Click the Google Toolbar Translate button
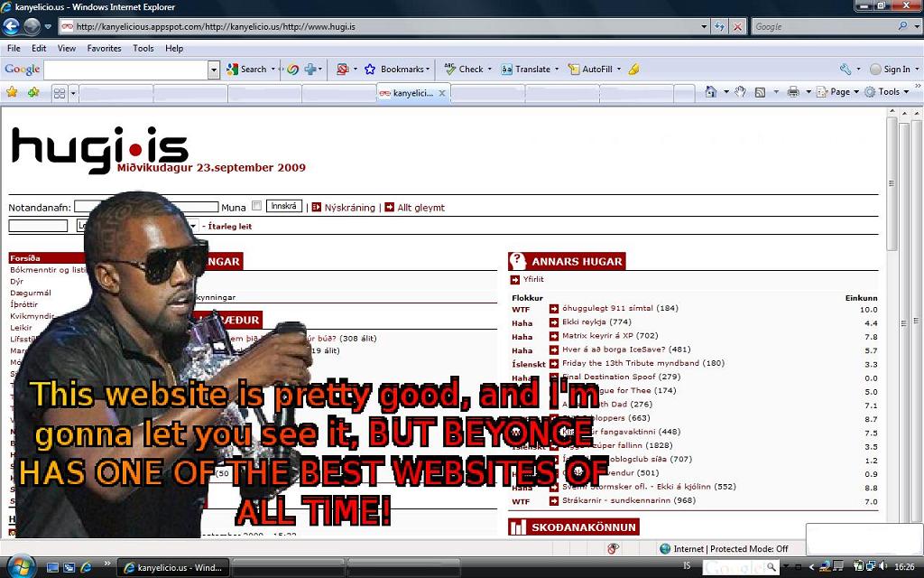This screenshot has height=578, width=924. (526, 69)
